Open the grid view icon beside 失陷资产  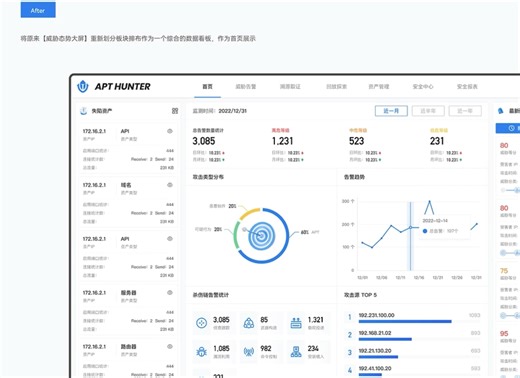pyautogui.click(x=175, y=111)
